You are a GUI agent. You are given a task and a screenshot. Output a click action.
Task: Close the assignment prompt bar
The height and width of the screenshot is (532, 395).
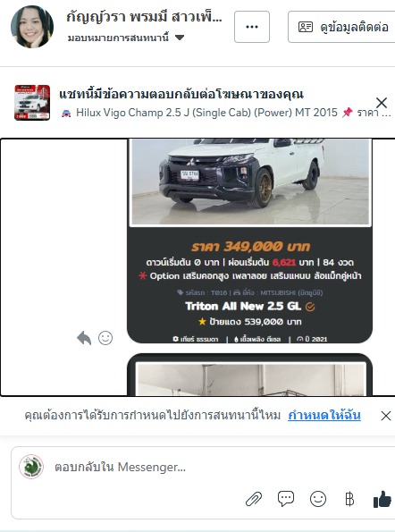[386, 416]
